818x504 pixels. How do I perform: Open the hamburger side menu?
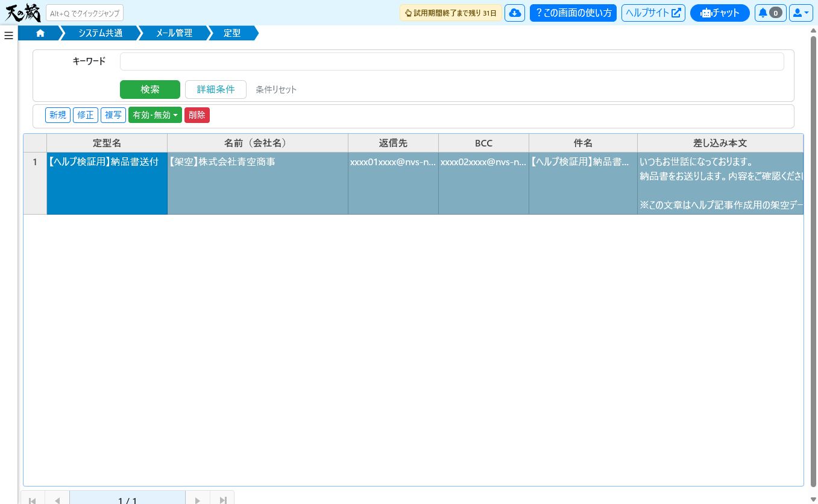click(8, 36)
